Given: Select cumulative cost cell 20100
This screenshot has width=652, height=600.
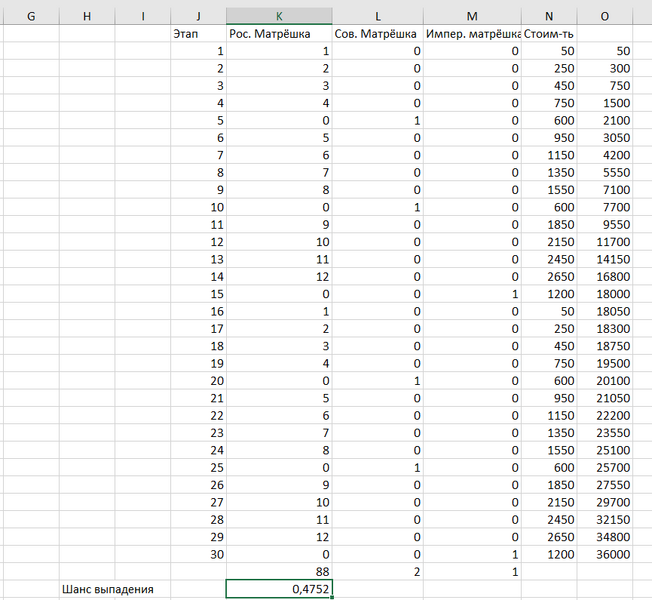Looking at the screenshot, I should point(605,380).
